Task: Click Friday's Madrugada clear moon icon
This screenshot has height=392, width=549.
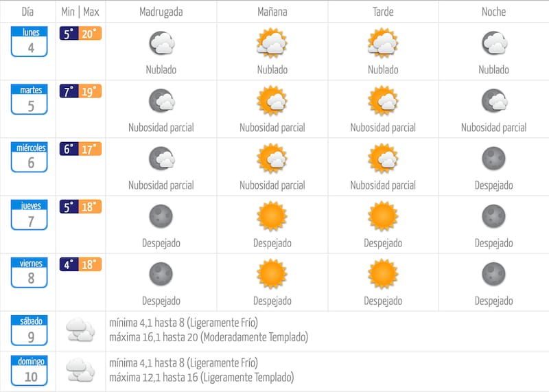Action: click(161, 274)
